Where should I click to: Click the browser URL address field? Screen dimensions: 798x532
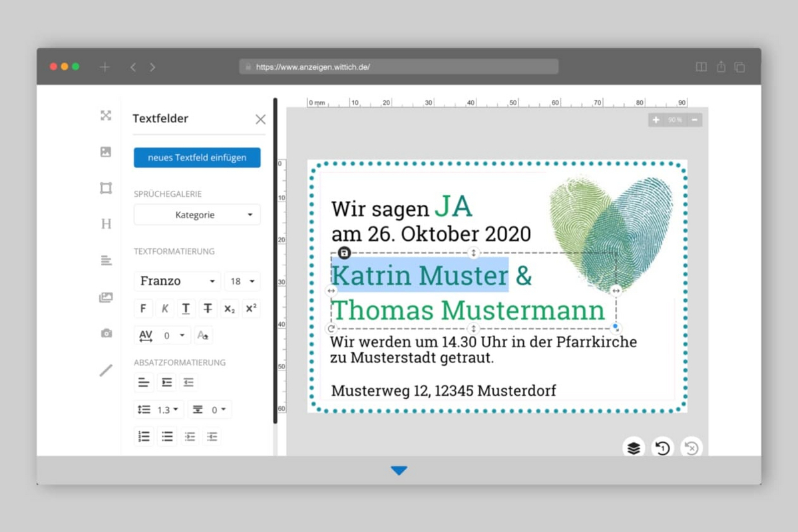click(x=398, y=66)
